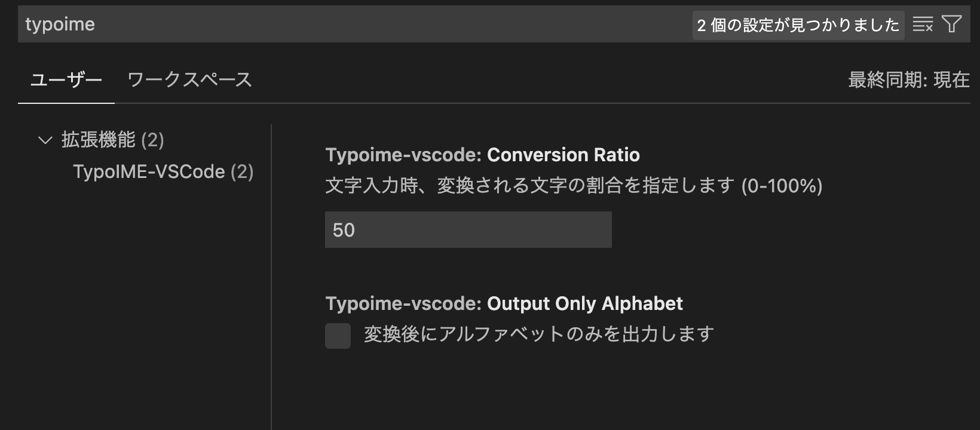Switch to the ユーザー tab
980x430 pixels.
click(x=66, y=80)
